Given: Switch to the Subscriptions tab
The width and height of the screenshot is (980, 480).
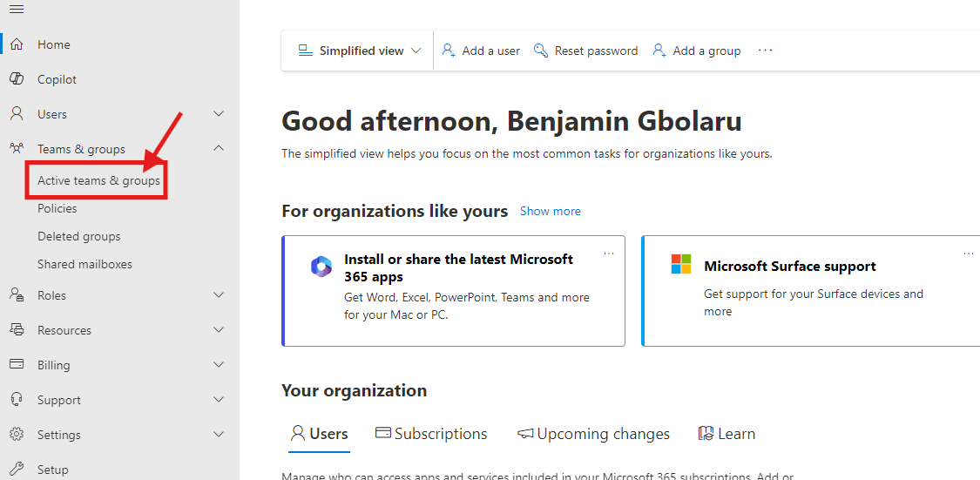Looking at the screenshot, I should click(431, 434).
